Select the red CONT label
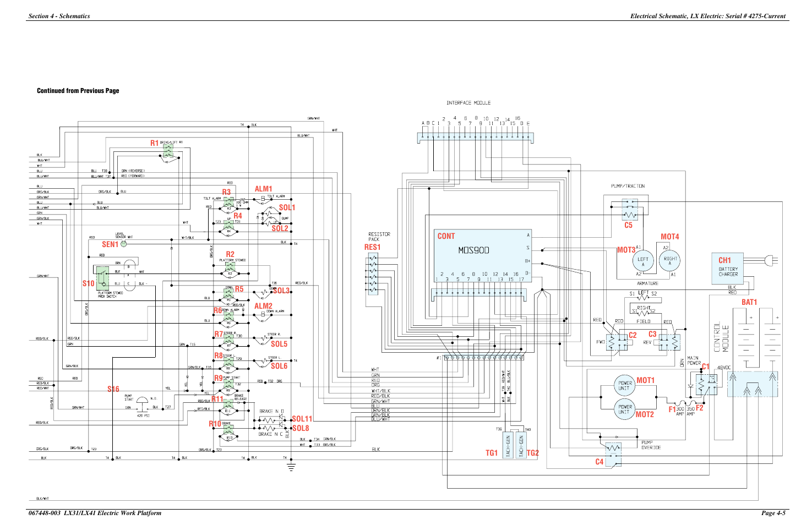 pos(446,236)
